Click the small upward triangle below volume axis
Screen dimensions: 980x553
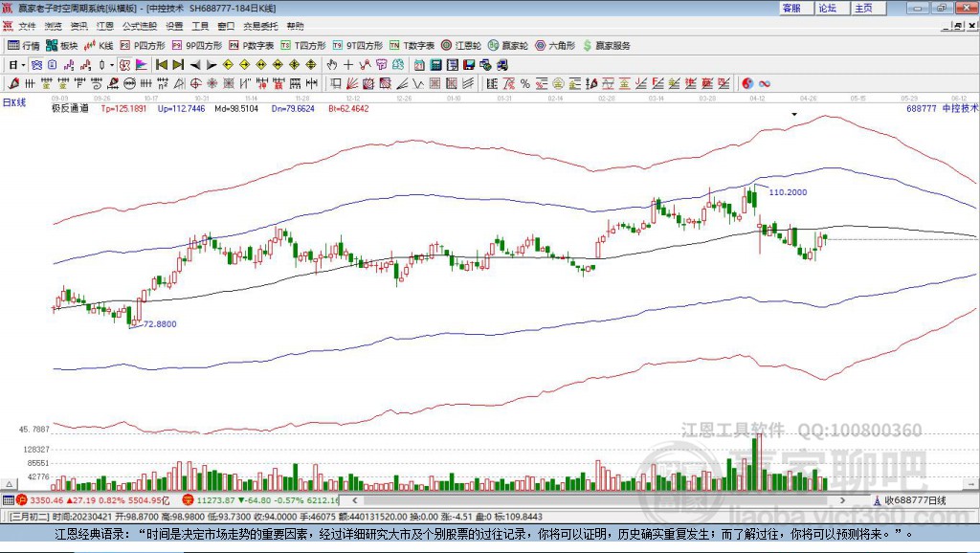(x=10, y=484)
